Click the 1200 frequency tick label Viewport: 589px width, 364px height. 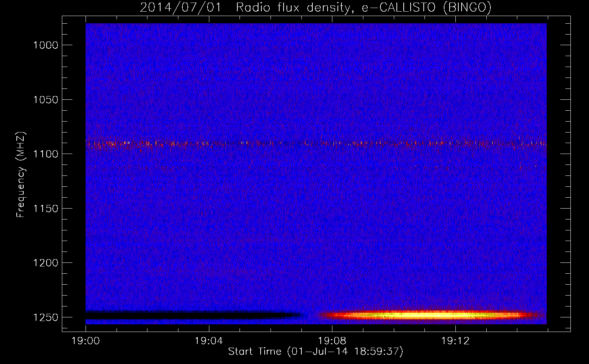pos(46,263)
